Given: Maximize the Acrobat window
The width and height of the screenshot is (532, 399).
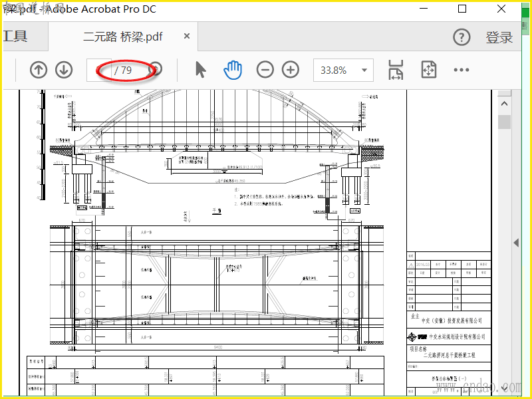Looking at the screenshot, I should pos(462,9).
